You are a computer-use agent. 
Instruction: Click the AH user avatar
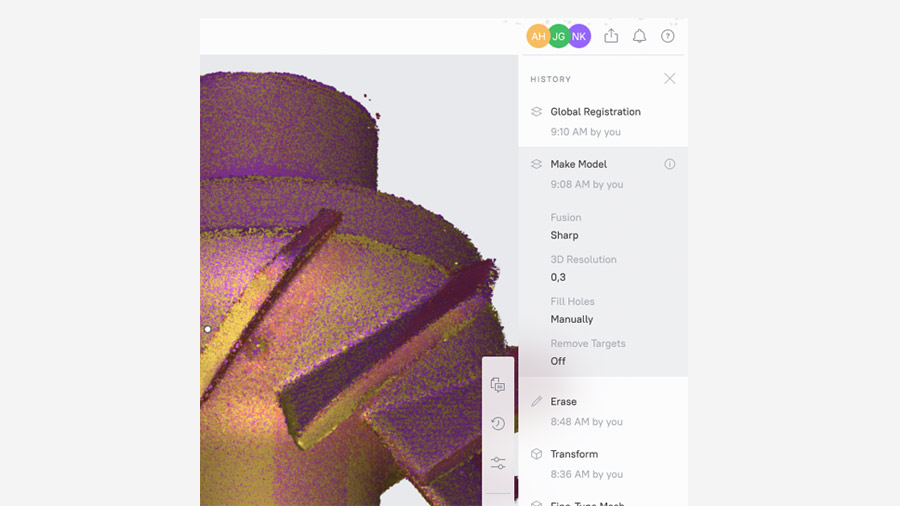click(x=537, y=36)
